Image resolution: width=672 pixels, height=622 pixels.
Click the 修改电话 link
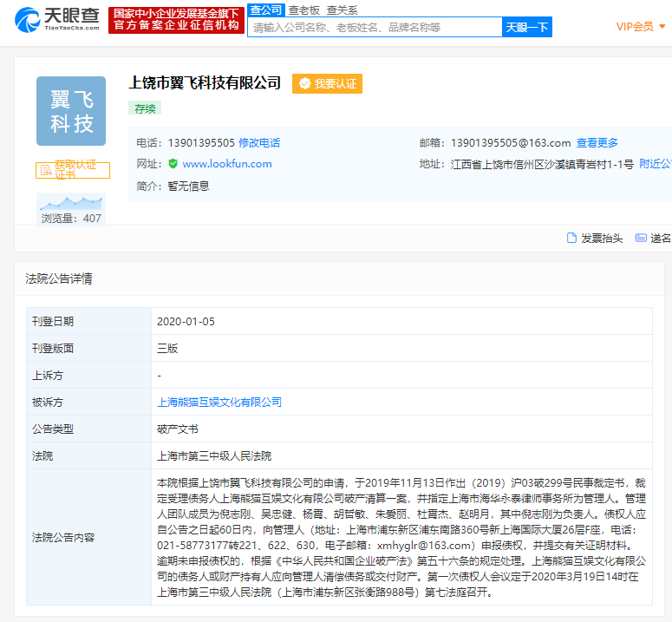click(x=259, y=143)
